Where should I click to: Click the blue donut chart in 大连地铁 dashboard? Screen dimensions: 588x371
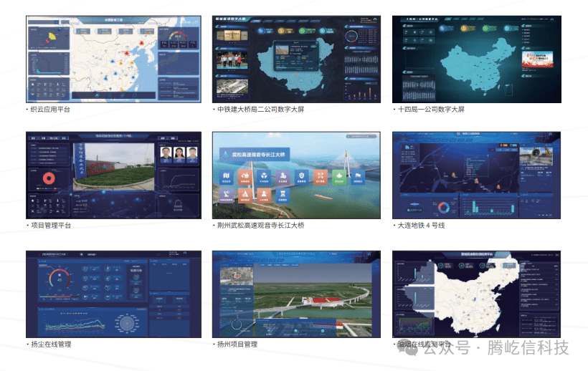445,208
